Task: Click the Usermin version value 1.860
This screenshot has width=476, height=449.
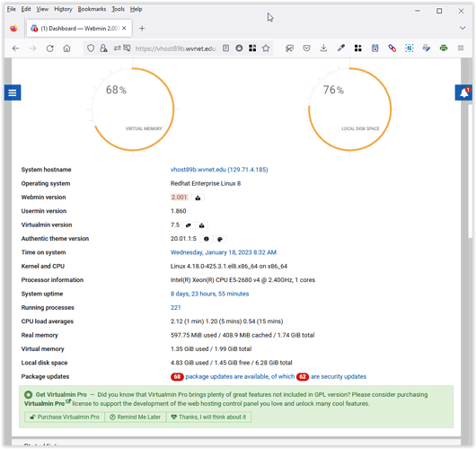Action: point(179,211)
